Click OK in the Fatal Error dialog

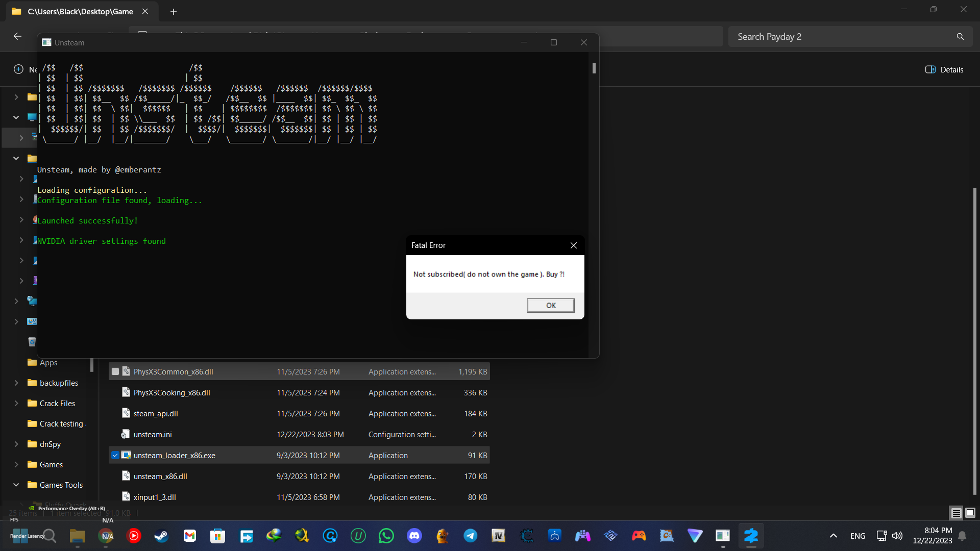tap(550, 305)
